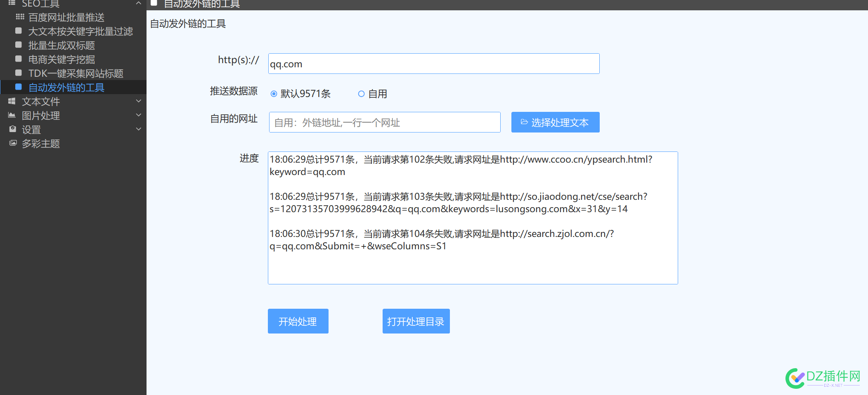Click the 自动发外链的工具 page heading
868x395 pixels.
[x=188, y=24]
